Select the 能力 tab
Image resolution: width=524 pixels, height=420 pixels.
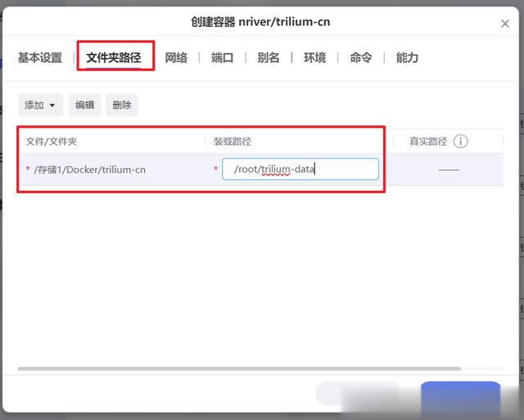pyautogui.click(x=407, y=57)
